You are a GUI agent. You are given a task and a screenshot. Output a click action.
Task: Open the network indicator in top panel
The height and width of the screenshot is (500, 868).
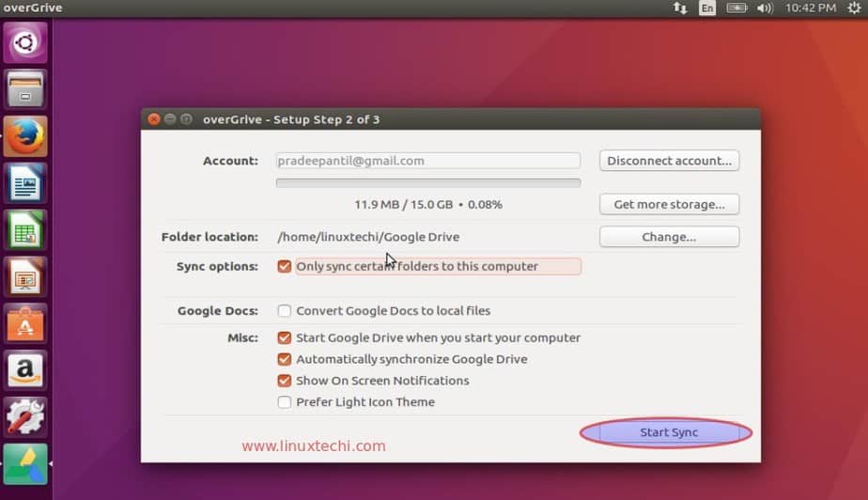680,8
